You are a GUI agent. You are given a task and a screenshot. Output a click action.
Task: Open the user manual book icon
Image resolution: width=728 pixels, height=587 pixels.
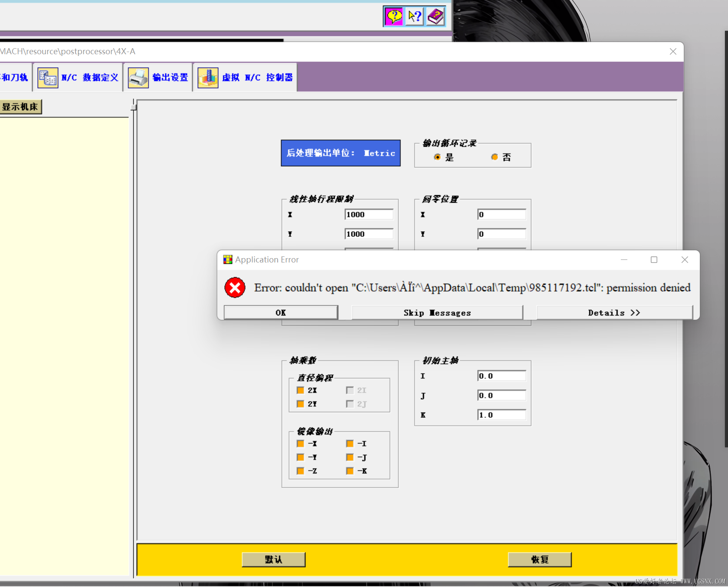(436, 16)
